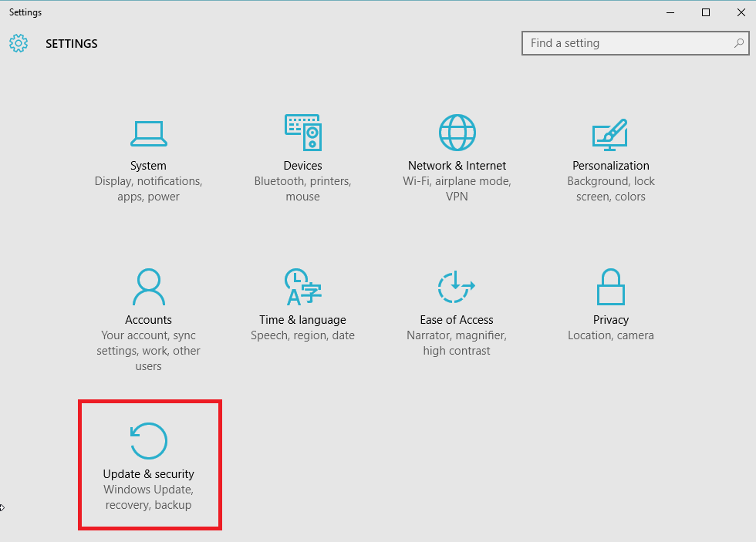Screen dimensions: 756x542
Task: Focus the Find a setting search field
Action: [x=629, y=43]
